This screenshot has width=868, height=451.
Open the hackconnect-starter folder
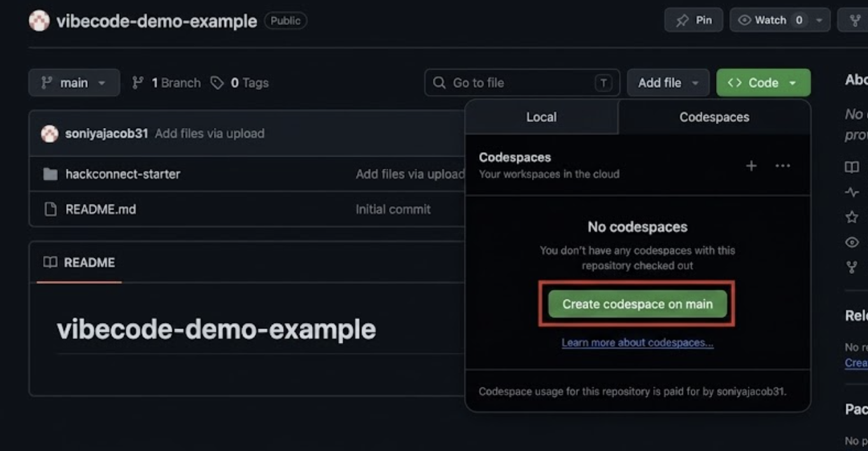tap(123, 174)
